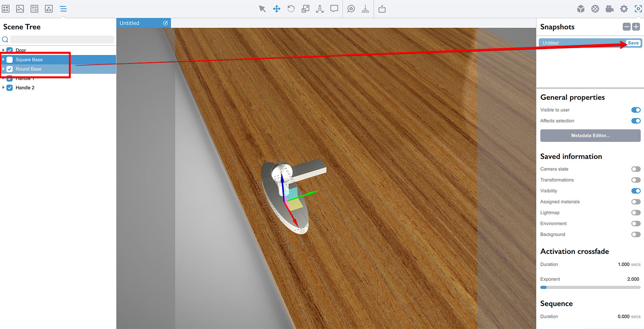Open the Metadata Editor

pyautogui.click(x=590, y=135)
